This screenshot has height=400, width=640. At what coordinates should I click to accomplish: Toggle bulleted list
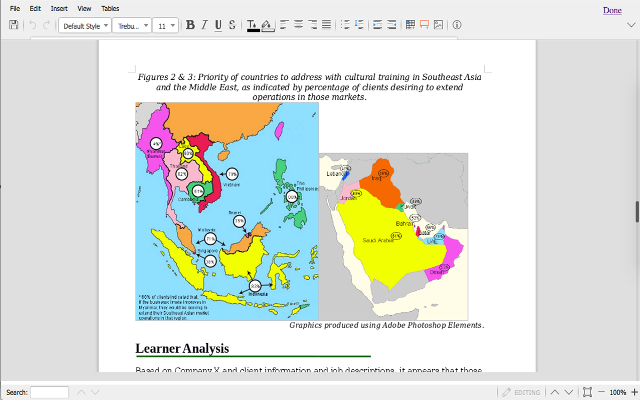345,25
